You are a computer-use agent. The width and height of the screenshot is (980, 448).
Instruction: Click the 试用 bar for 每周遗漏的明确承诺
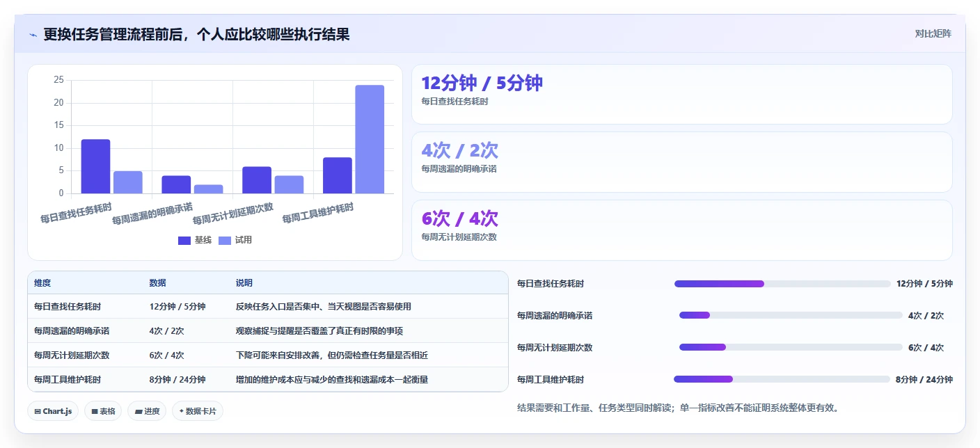[x=209, y=189]
